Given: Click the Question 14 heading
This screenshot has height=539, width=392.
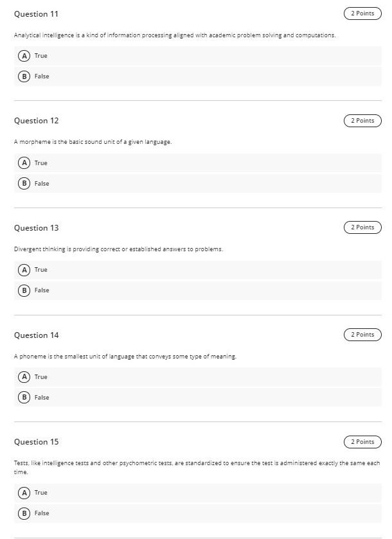Looking at the screenshot, I should [35, 335].
